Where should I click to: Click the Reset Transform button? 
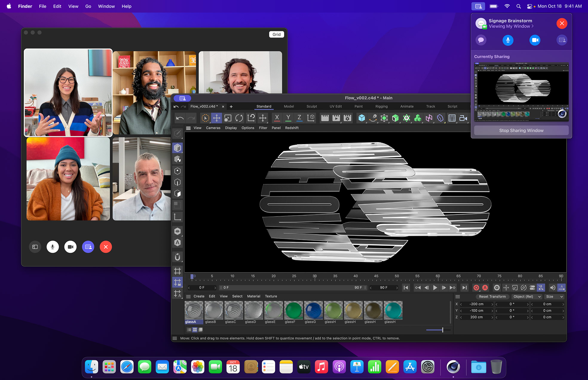tap(492, 297)
